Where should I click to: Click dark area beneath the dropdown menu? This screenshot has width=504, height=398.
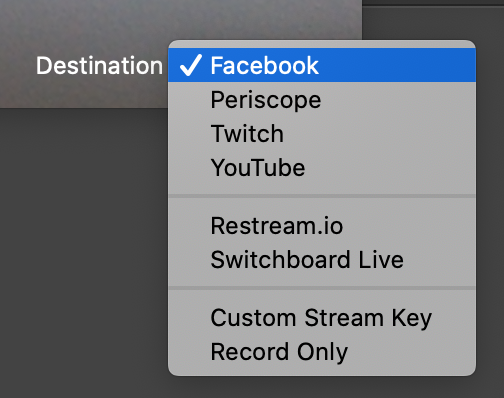(x=322, y=387)
